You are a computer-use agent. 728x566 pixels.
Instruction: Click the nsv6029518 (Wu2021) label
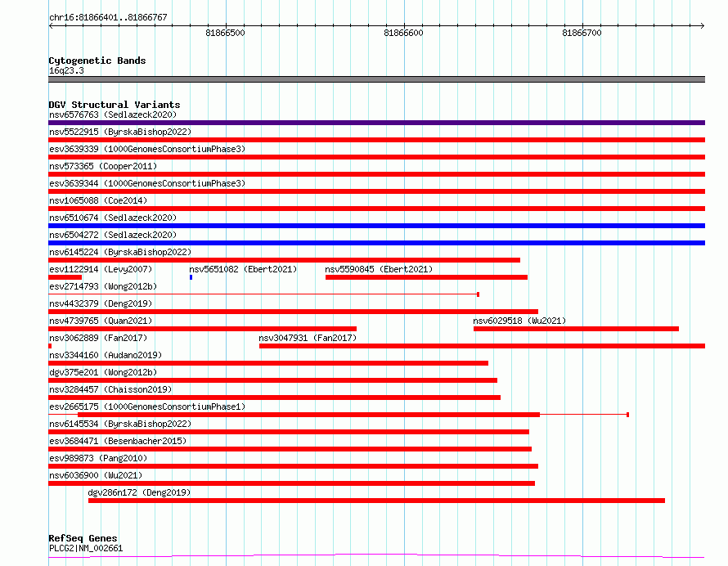pyautogui.click(x=519, y=321)
